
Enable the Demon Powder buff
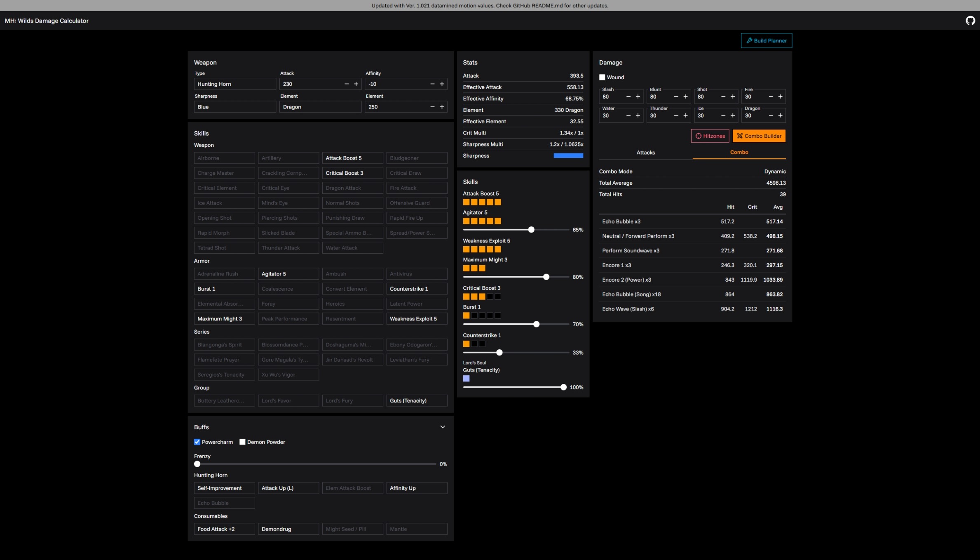[x=242, y=442]
